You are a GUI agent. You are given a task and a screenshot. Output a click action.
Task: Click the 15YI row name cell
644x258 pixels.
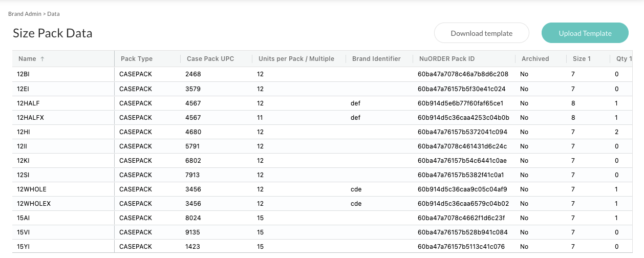coord(63,246)
